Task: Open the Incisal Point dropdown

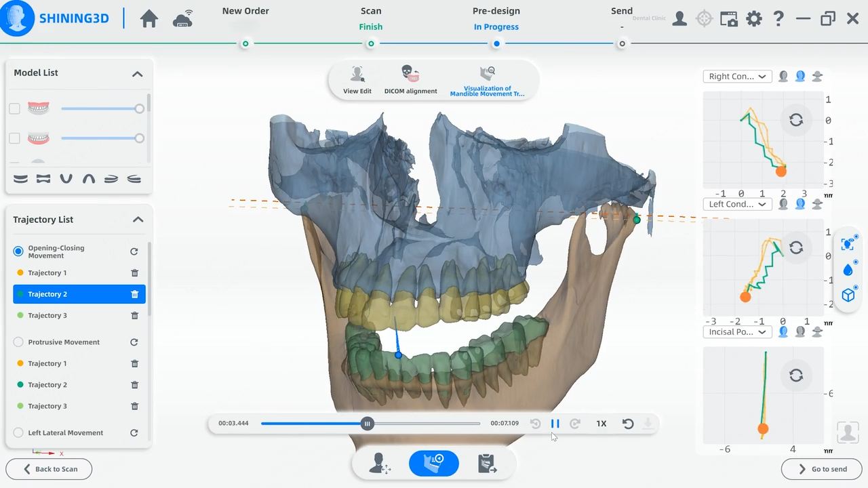Action: pyautogui.click(x=737, y=332)
